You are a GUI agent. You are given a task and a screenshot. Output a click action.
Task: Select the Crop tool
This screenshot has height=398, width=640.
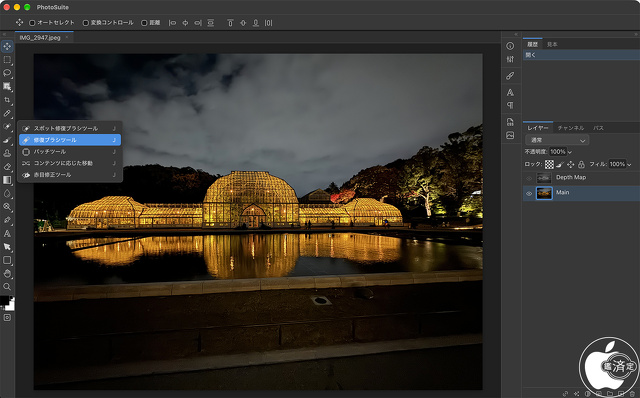click(7, 100)
